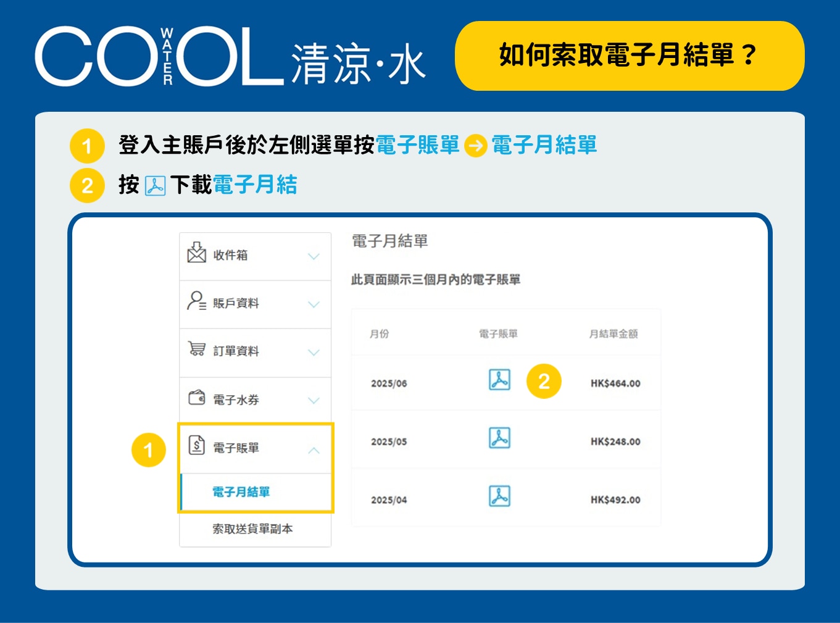
Task: Click the 電子賬單 table column header
Action: pos(498,334)
